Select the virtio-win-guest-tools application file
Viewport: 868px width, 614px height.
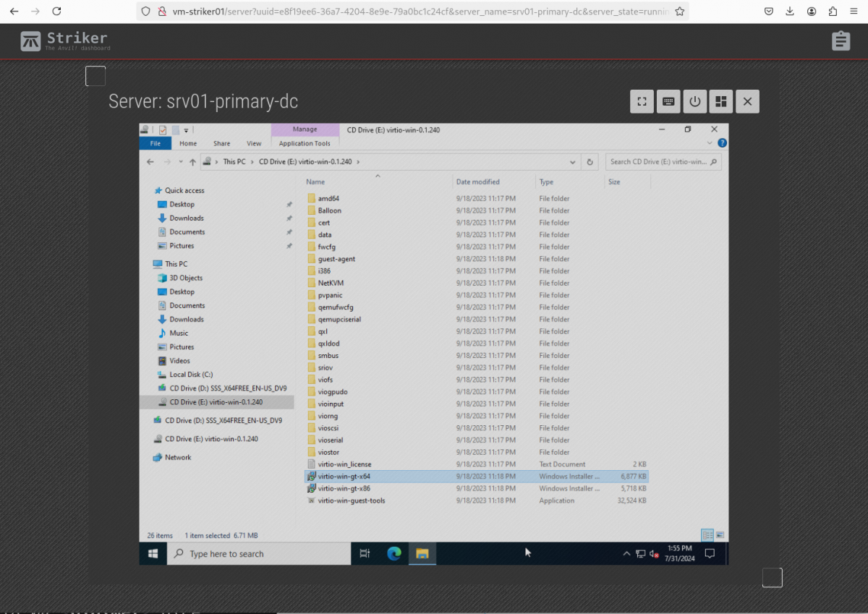click(x=351, y=500)
